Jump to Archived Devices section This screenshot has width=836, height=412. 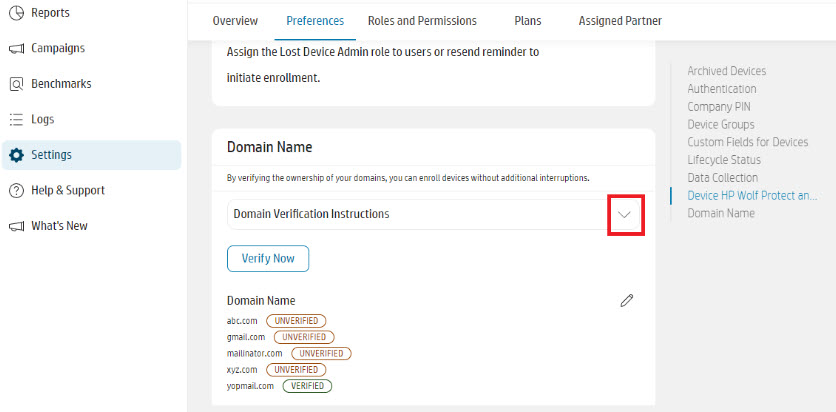[726, 71]
